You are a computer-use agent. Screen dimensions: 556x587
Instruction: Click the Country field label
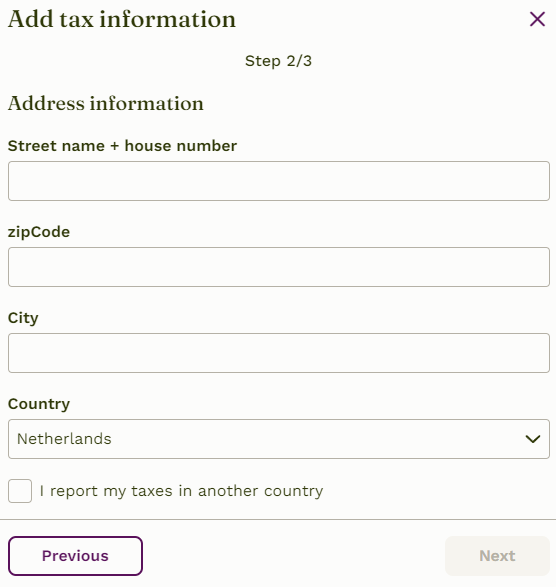pyautogui.click(x=39, y=404)
